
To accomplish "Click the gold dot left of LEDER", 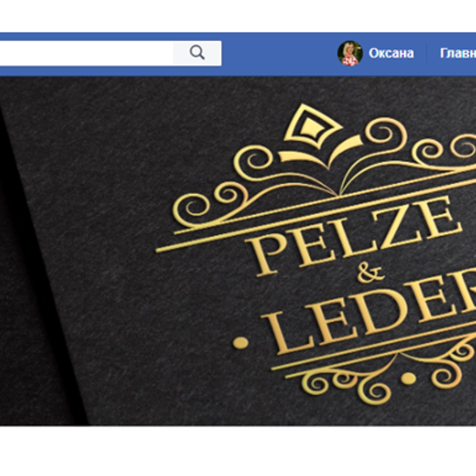I will (241, 342).
